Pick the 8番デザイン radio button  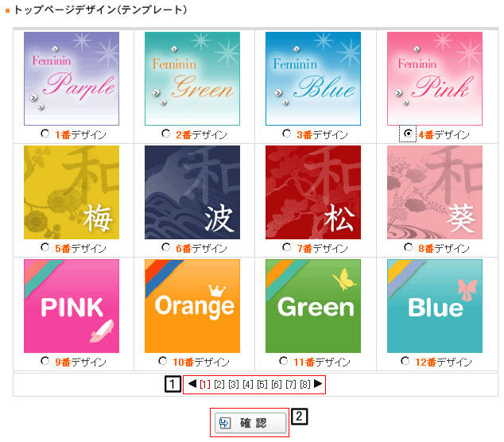coord(409,247)
